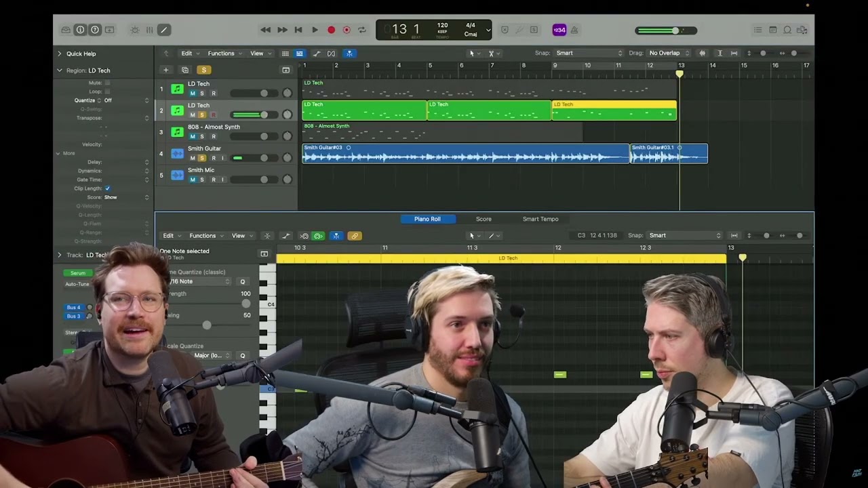Viewport: 868px width, 488px height.
Task: Open the Drag No Overlap dropdown
Action: click(669, 53)
